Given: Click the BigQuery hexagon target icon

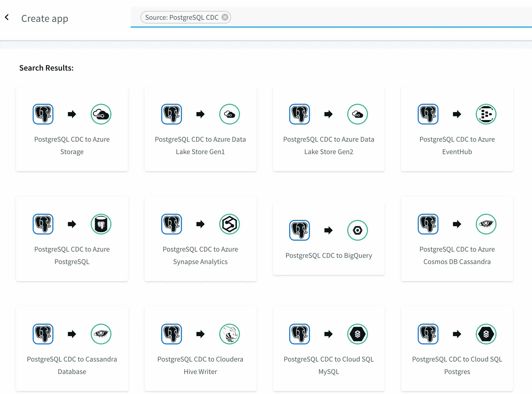Looking at the screenshot, I should point(357,230).
